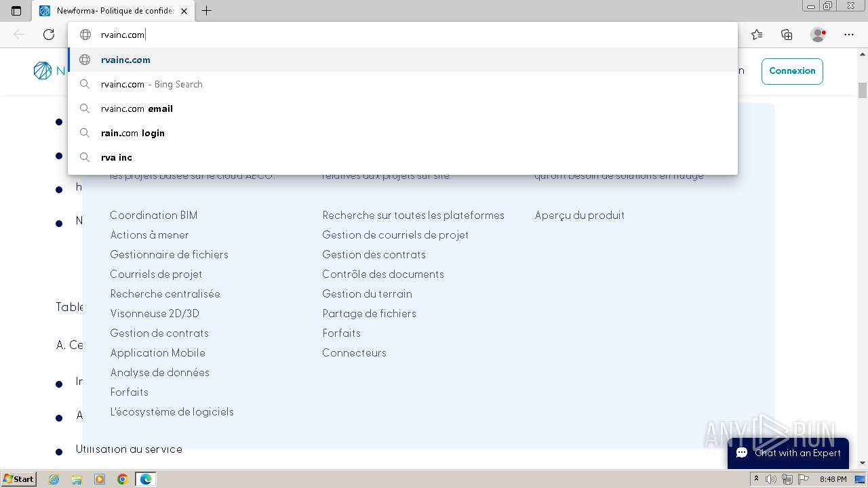Viewport: 868px width, 488px height.
Task: Open Coordination BIM link
Action: (154, 215)
